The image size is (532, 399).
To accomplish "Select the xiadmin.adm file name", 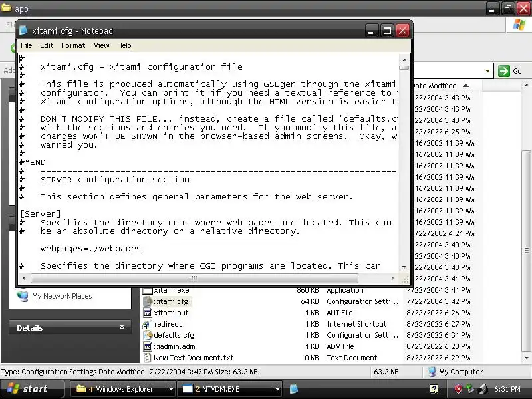I will 174,346.
